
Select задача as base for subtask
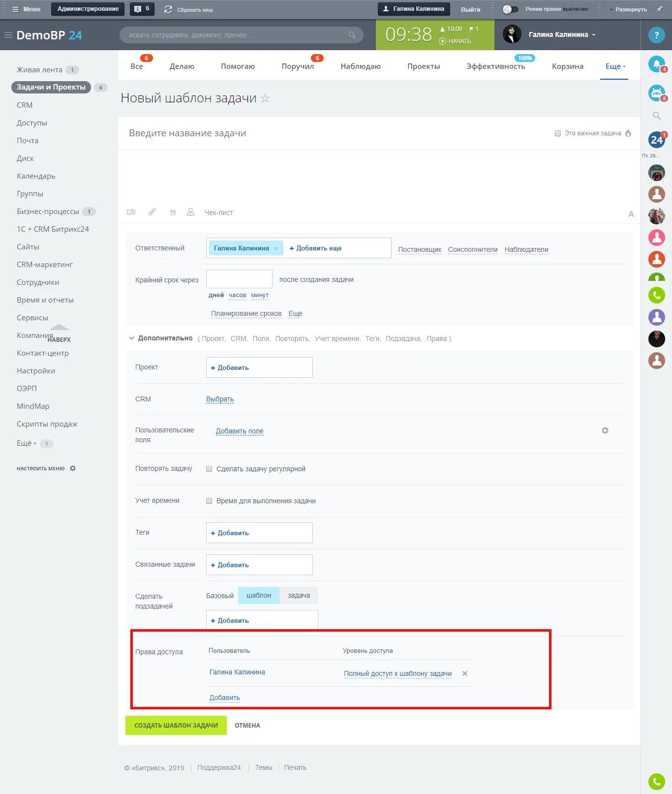pos(299,595)
